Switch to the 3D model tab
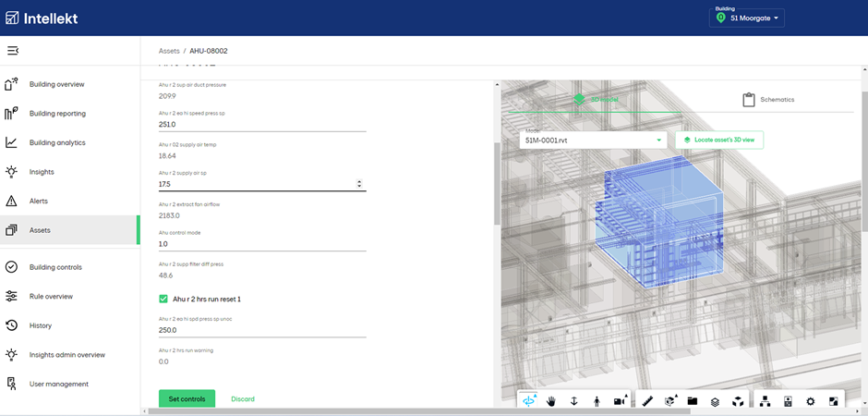Image resolution: width=868 pixels, height=416 pixels. pos(596,100)
